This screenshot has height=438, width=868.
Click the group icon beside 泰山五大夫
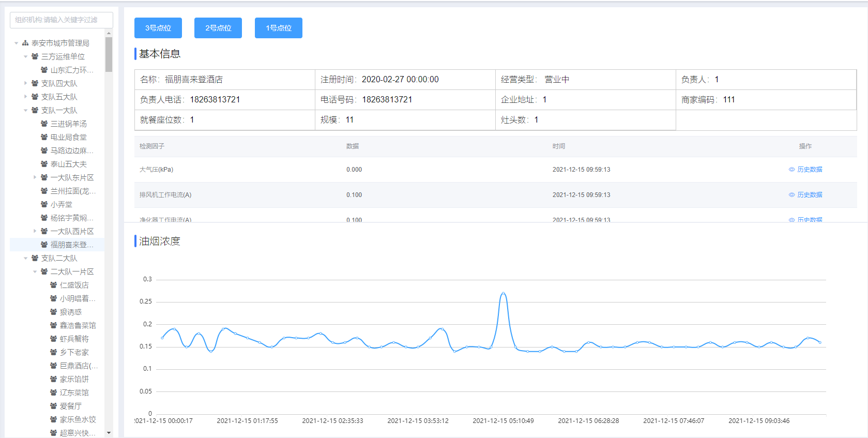[44, 164]
